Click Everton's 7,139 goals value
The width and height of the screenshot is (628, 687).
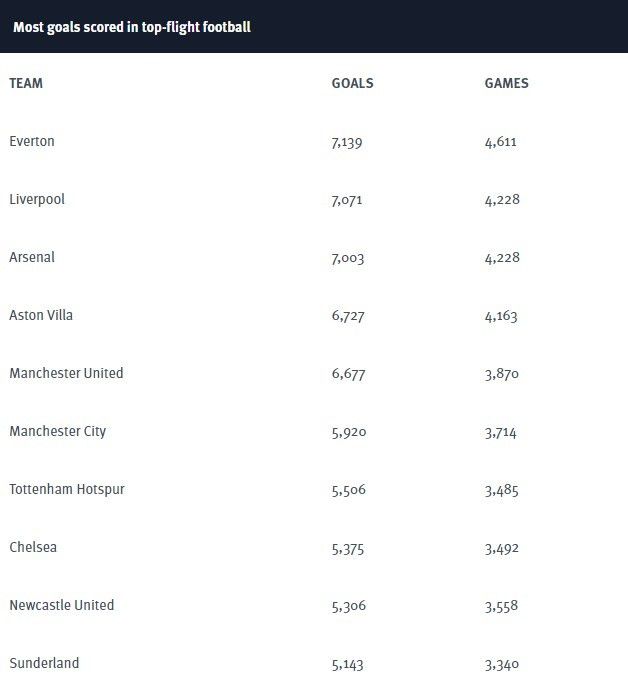coord(347,142)
